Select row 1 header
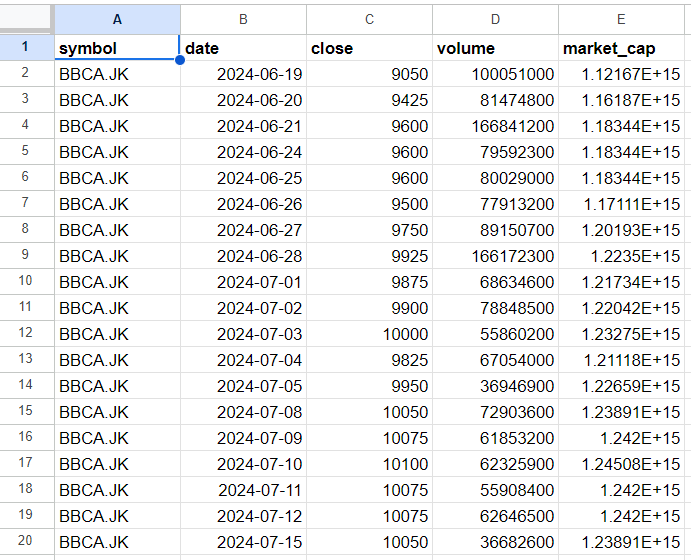This screenshot has width=691, height=560. click(x=25, y=47)
